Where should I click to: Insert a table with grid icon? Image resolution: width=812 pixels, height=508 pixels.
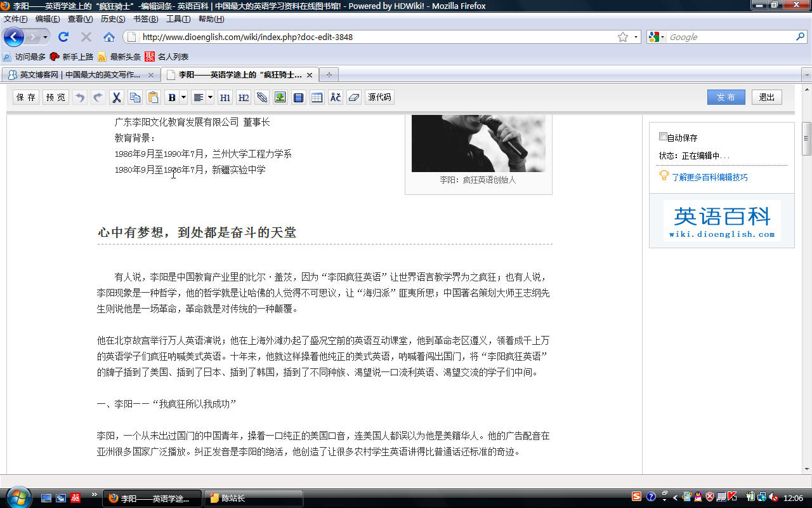tap(317, 97)
